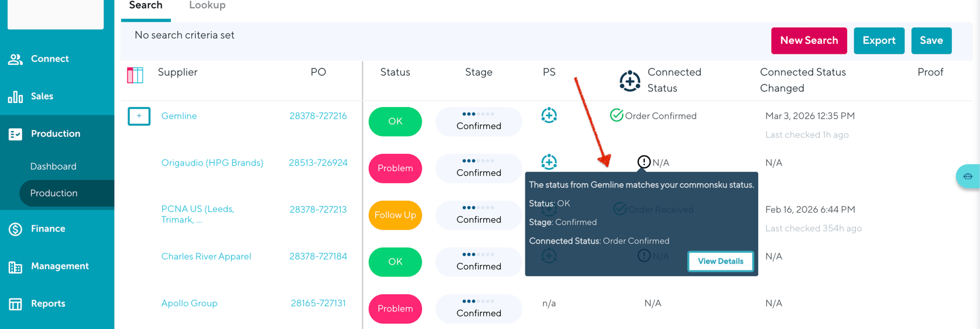Click the OK status badge for Charles River Apparel

click(x=395, y=262)
